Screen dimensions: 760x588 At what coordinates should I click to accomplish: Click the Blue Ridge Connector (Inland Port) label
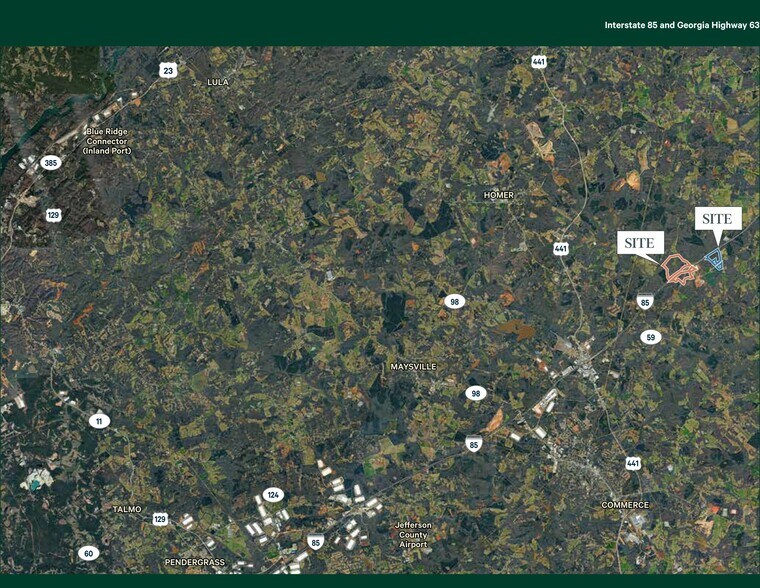tap(107, 141)
